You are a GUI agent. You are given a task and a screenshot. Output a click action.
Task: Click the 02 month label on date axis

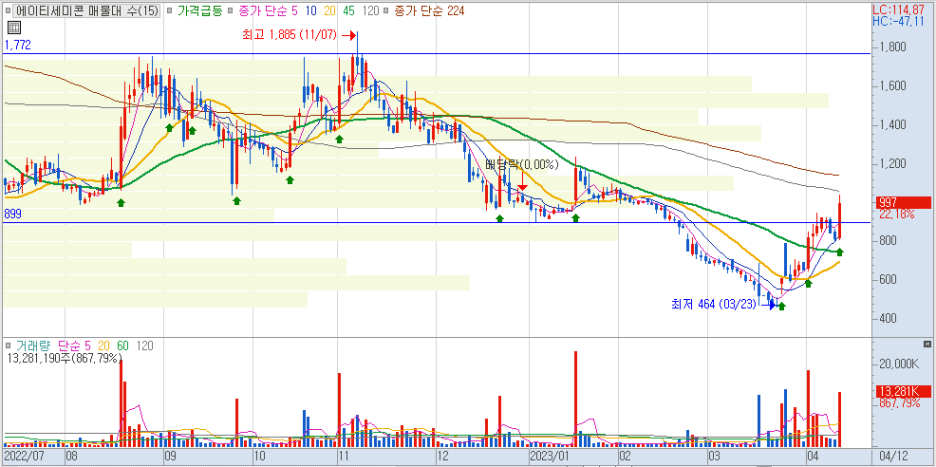(x=626, y=456)
